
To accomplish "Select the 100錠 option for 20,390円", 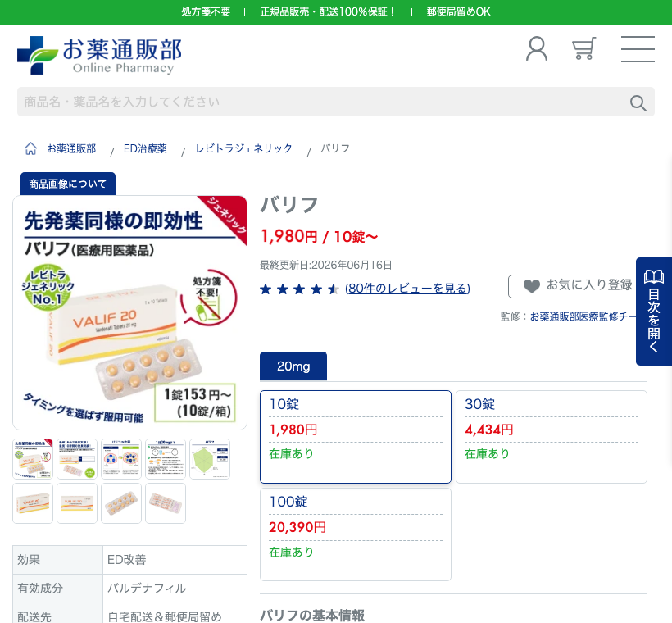I will point(356,534).
